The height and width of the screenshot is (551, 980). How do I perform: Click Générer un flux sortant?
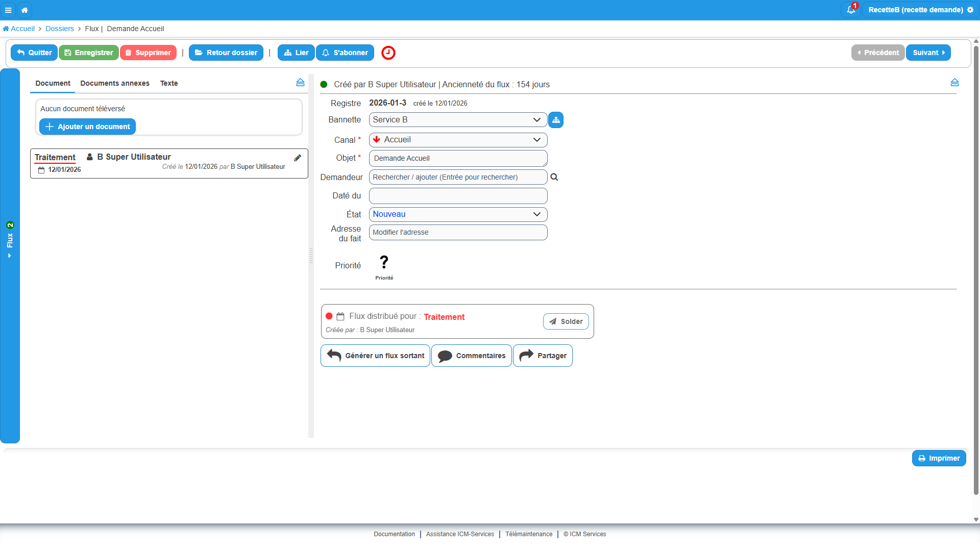[376, 356]
